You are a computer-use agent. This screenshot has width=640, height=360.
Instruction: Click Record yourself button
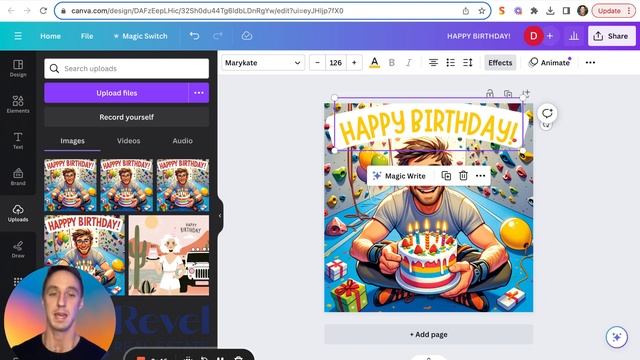coord(127,117)
